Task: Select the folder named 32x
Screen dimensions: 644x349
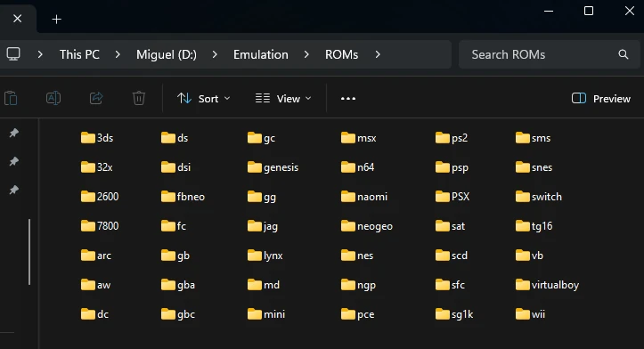Action: [x=96, y=167]
